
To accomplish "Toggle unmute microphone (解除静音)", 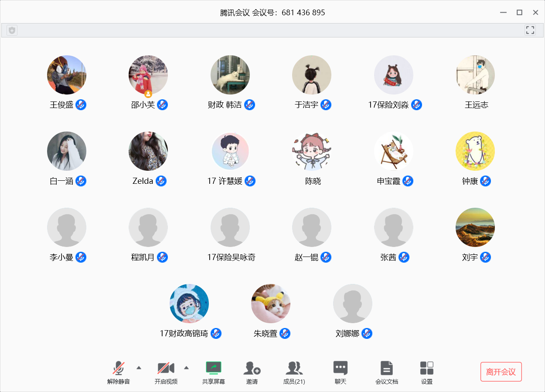I will pos(119,368).
